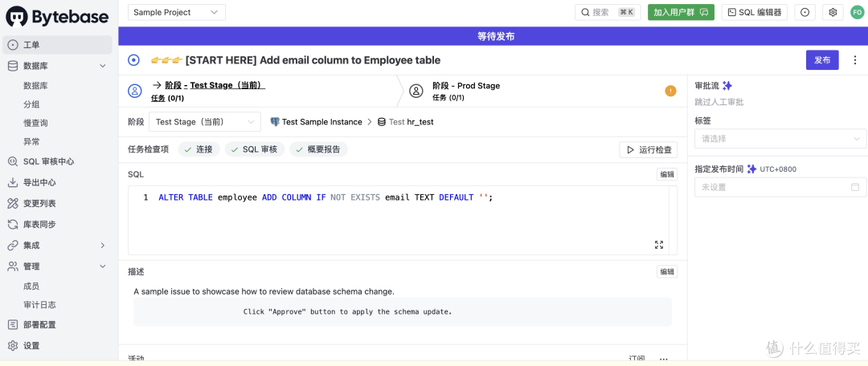The width and height of the screenshot is (868, 366).
Task: Open 变更列表
Action: pyautogui.click(x=39, y=203)
